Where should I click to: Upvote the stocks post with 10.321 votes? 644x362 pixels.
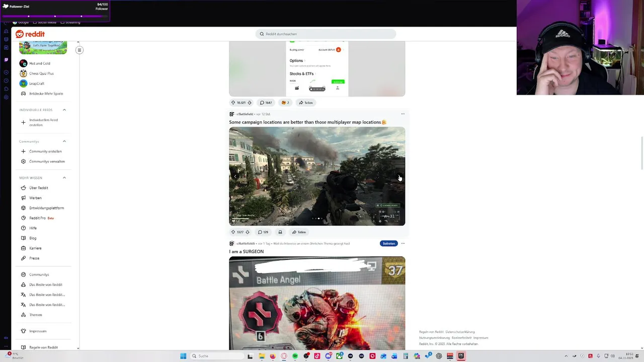(233, 103)
